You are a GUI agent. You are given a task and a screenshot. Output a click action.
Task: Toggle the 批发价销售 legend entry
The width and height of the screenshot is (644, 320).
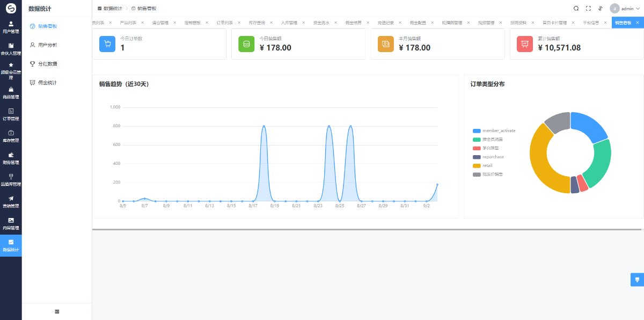tap(488, 174)
